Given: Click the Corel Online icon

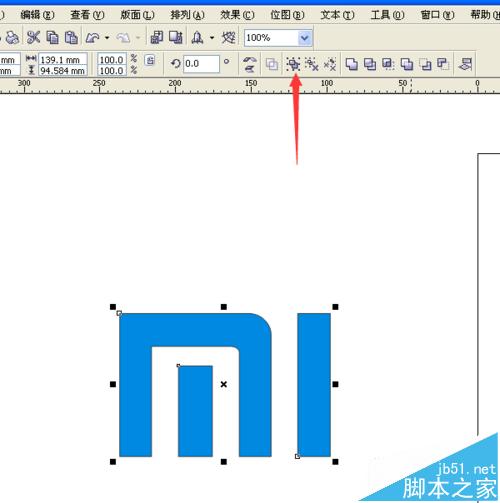Looking at the screenshot, I should coord(229,37).
